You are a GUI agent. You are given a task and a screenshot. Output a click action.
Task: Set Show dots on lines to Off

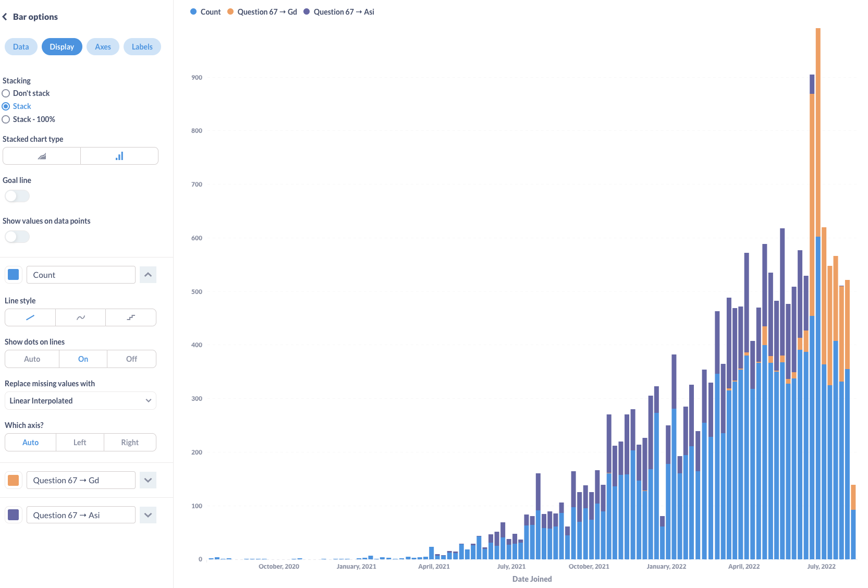(x=131, y=359)
